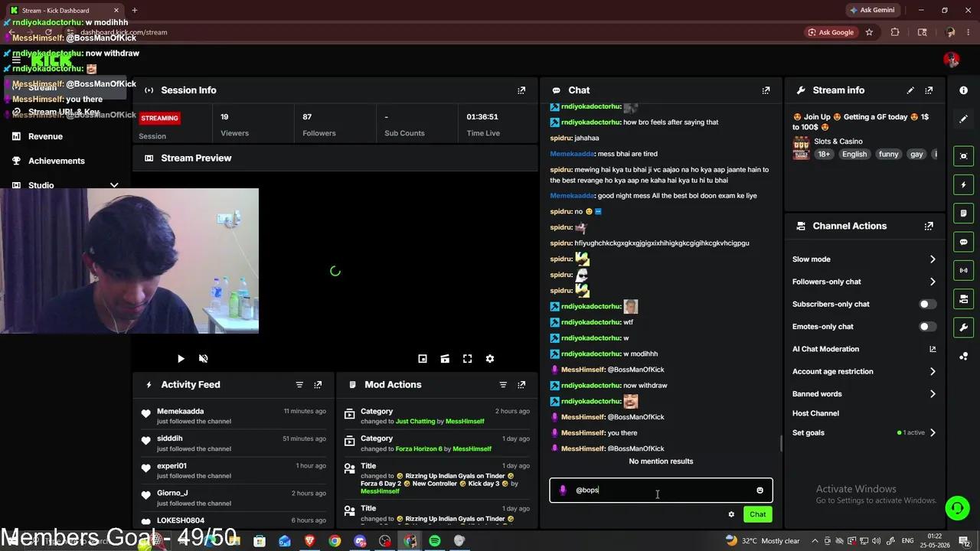
Task: Toggle session info broadcast icon in right sidebar
Action: click(963, 270)
